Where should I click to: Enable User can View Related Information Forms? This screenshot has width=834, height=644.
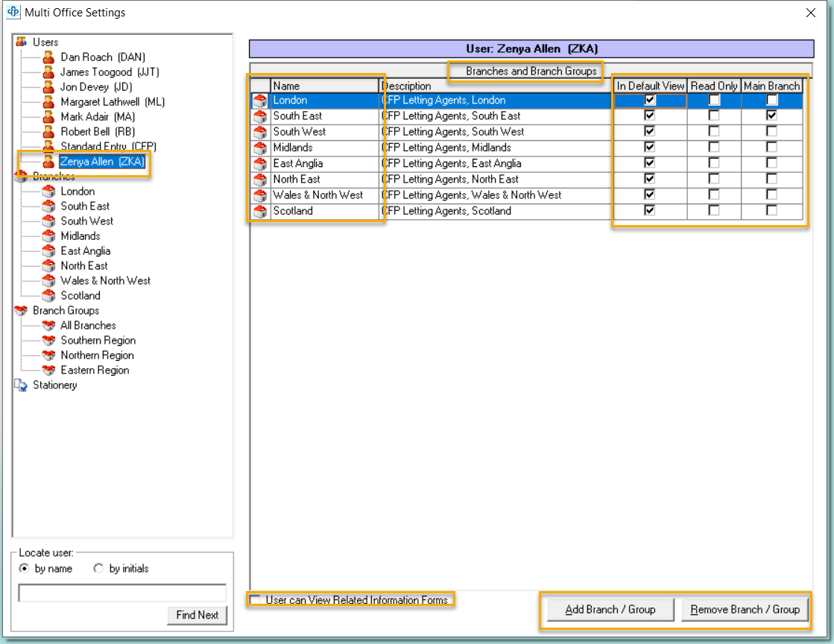click(x=256, y=600)
